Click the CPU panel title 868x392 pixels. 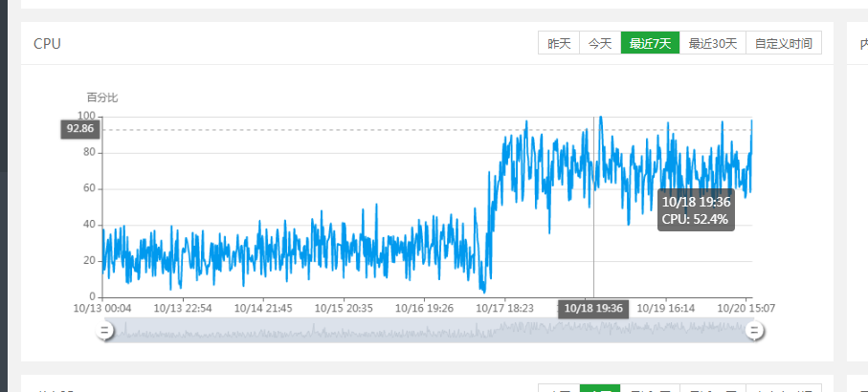click(x=47, y=44)
